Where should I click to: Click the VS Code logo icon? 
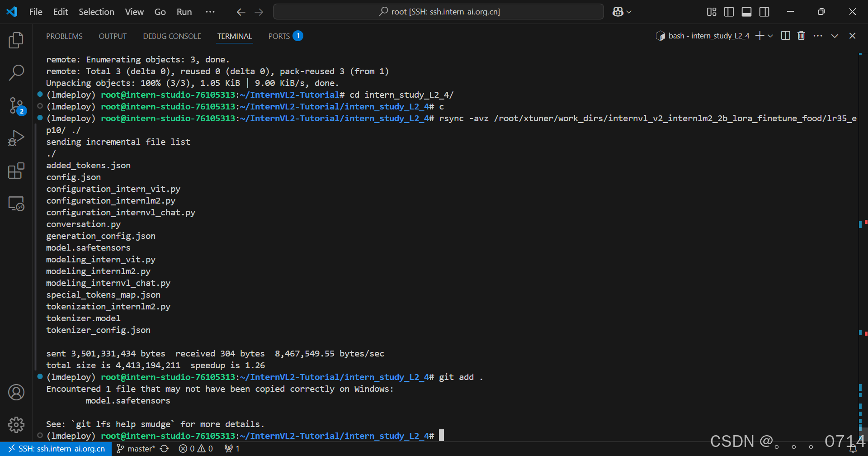point(12,12)
